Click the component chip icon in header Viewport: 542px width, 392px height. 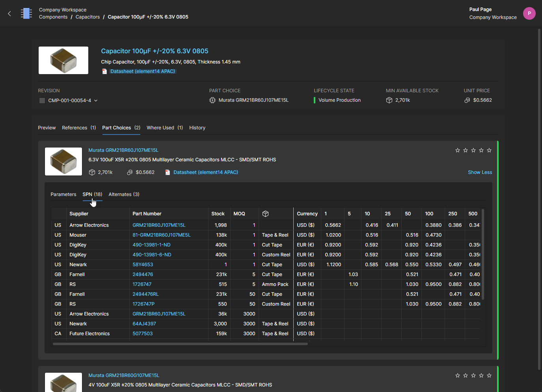26,13
